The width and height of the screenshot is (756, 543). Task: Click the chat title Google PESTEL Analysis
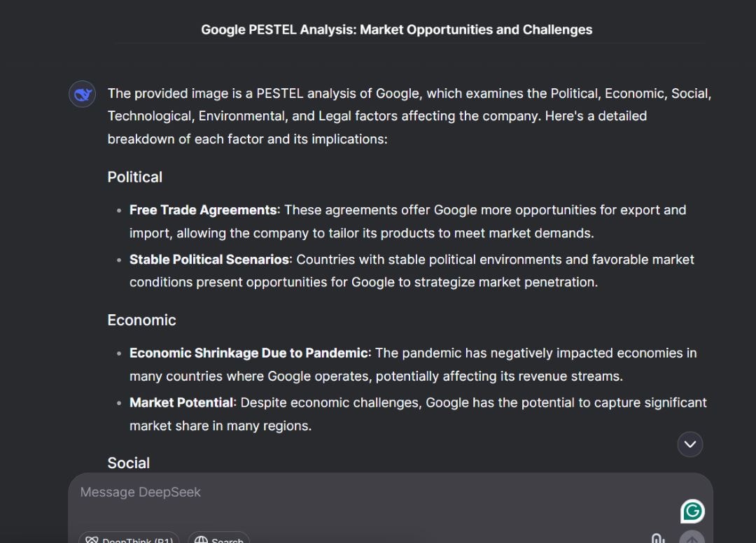click(x=396, y=30)
